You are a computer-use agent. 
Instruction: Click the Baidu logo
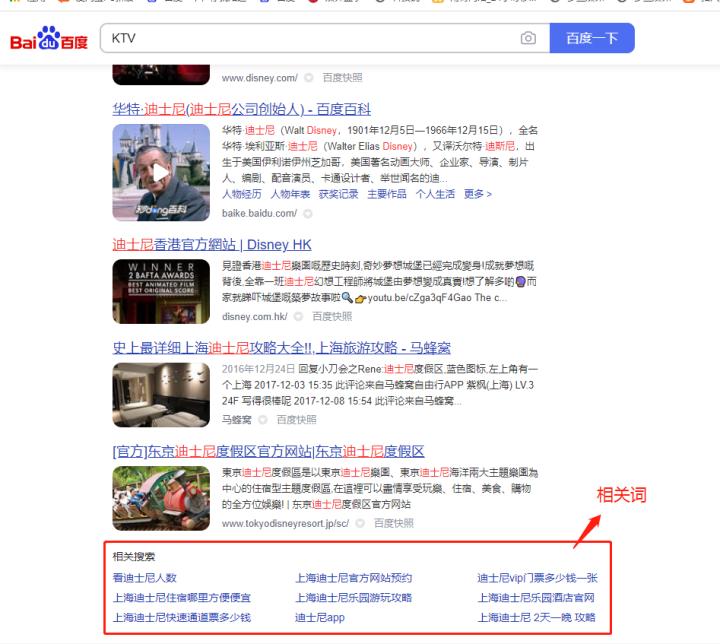pyautogui.click(x=49, y=38)
